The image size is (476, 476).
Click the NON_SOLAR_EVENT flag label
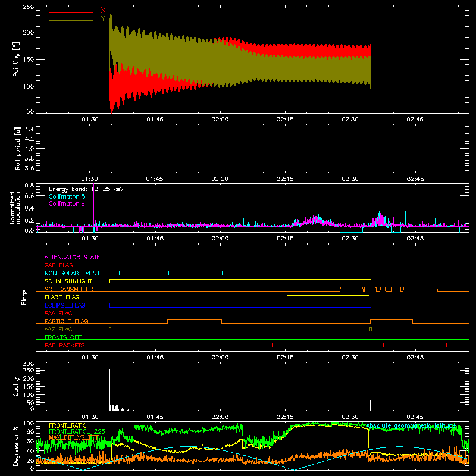tap(72, 273)
